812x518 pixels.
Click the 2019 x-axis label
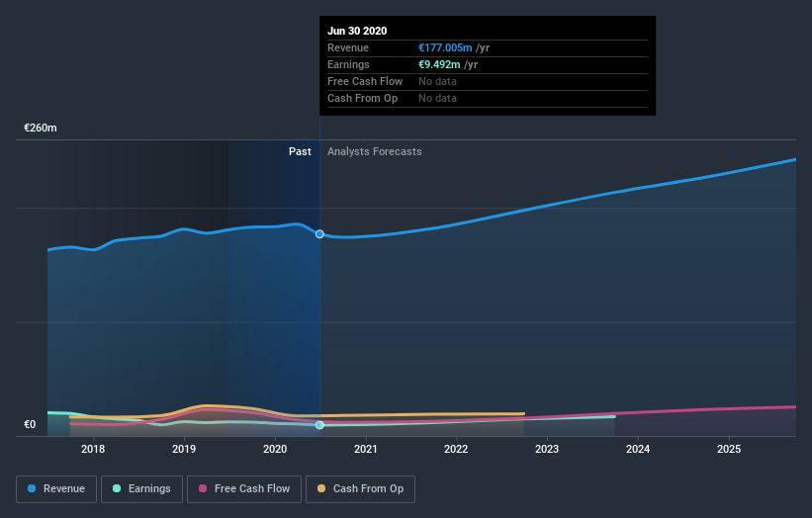pos(184,449)
